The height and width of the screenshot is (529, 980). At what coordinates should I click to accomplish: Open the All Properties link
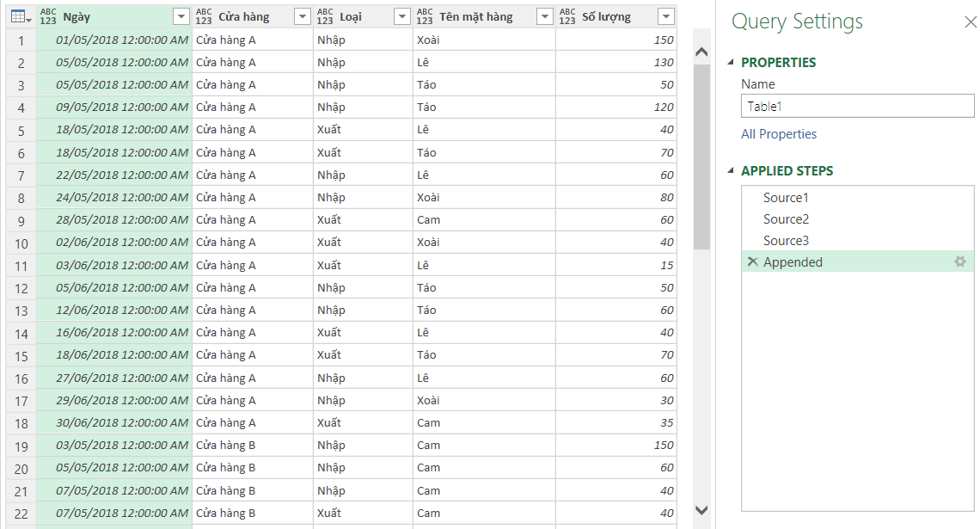(779, 134)
